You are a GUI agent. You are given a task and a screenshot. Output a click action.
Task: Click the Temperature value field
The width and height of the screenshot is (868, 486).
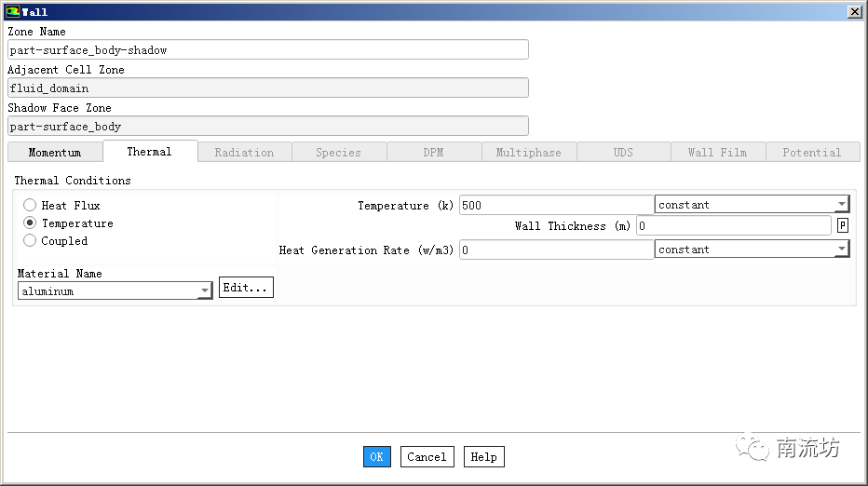coord(556,206)
